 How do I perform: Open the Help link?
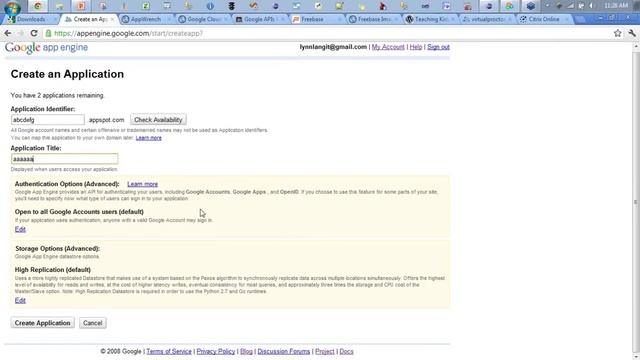pos(416,47)
